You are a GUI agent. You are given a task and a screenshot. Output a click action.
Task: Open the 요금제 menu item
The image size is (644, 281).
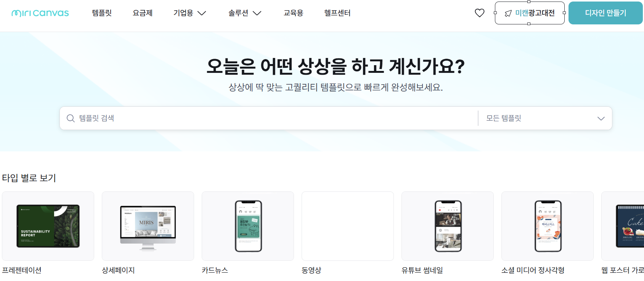[143, 13]
